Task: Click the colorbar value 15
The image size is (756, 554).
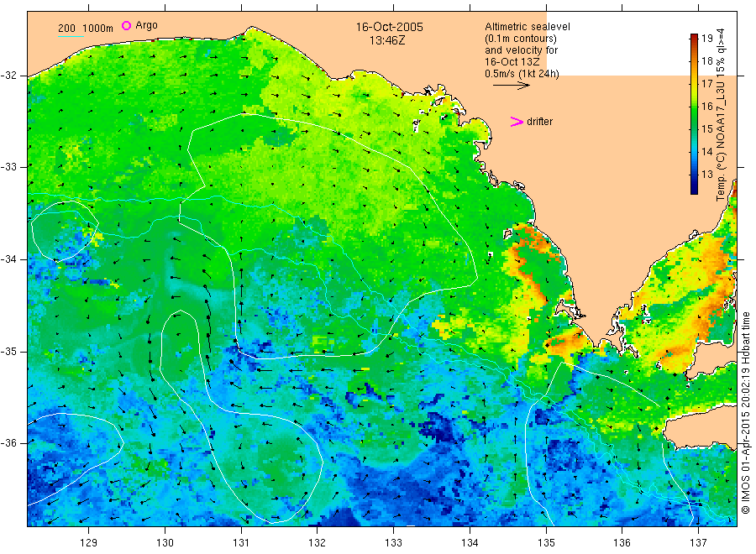Action: [706, 129]
